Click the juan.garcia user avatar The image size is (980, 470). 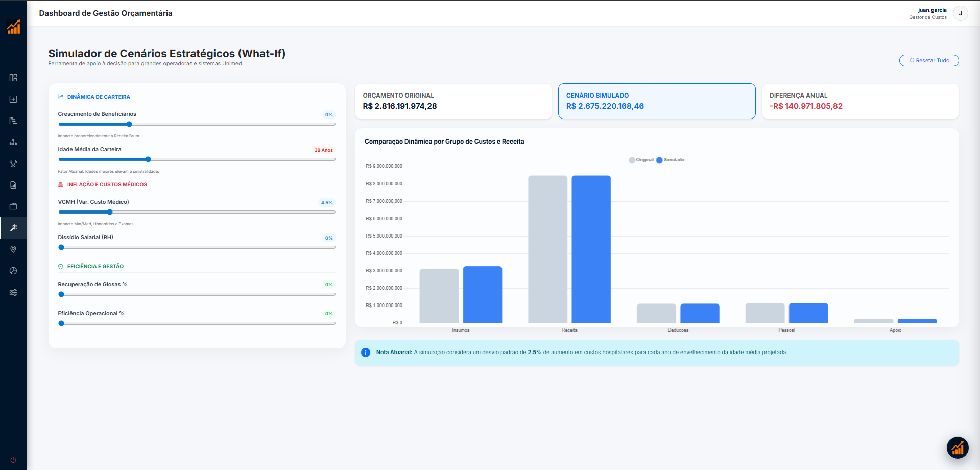[x=960, y=13]
